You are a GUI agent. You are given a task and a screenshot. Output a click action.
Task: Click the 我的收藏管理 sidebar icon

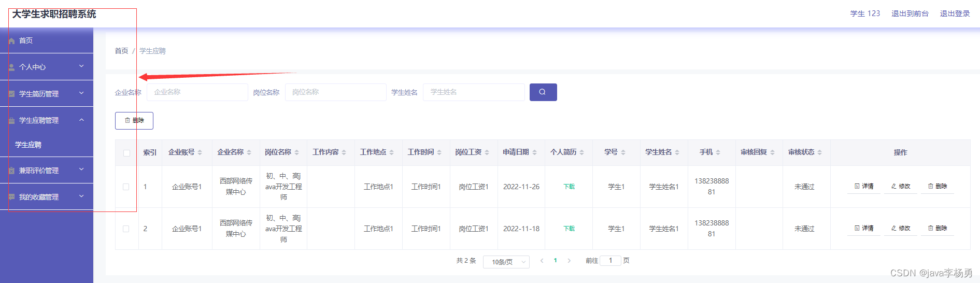pos(11,197)
